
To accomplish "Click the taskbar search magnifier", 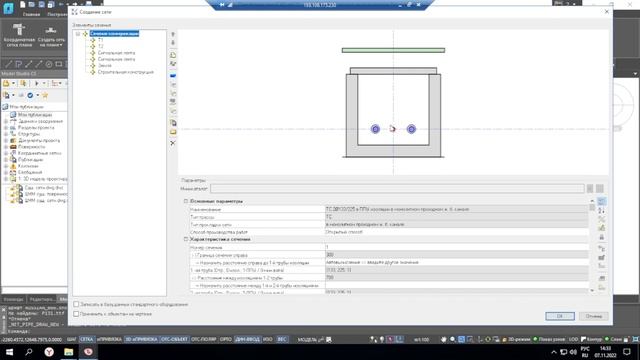I will 29,352.
